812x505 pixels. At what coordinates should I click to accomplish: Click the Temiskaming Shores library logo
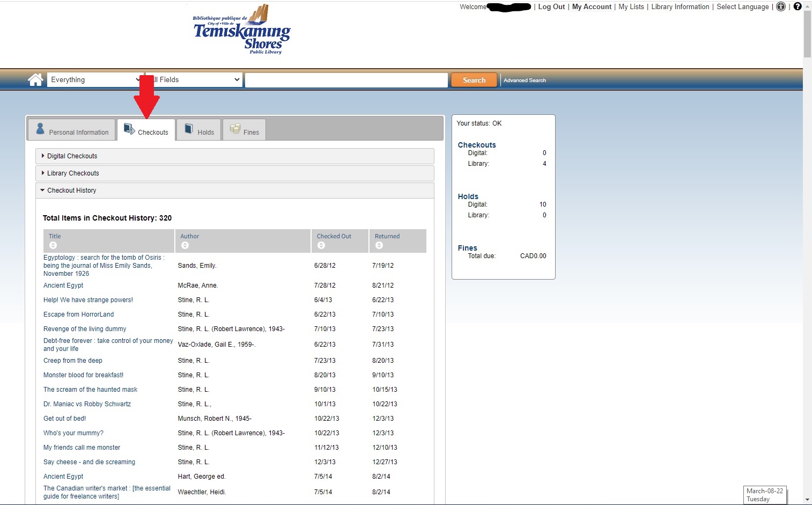click(241, 30)
